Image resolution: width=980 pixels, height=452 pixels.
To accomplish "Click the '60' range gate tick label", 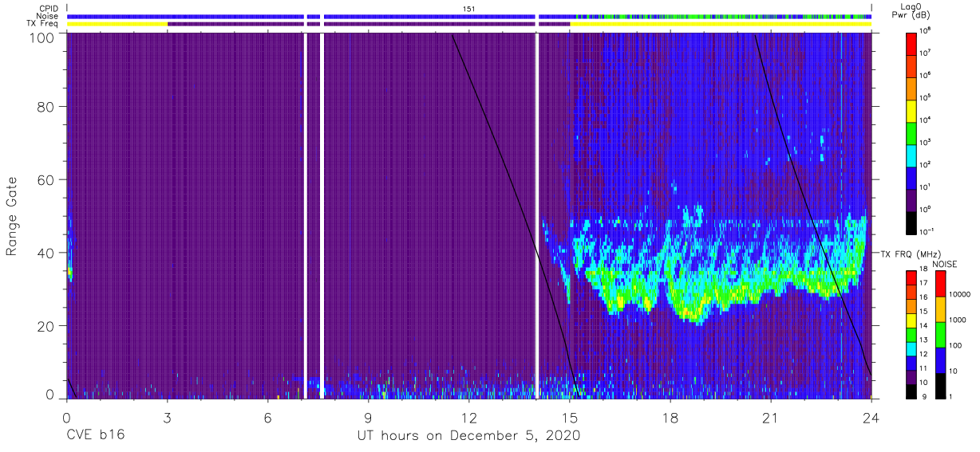I will coord(45,180).
